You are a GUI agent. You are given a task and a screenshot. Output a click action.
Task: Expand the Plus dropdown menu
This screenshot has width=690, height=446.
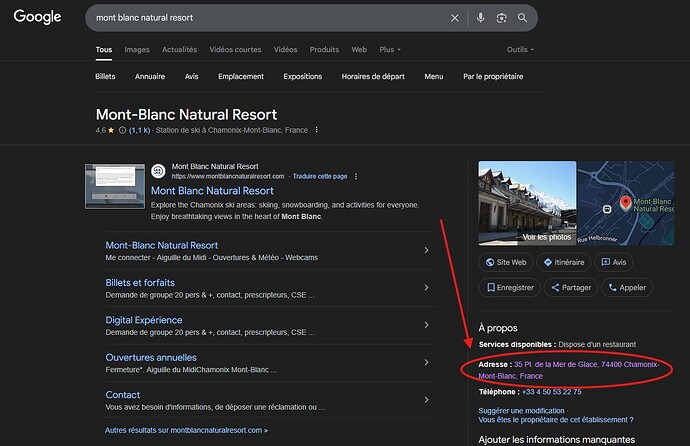pos(390,50)
